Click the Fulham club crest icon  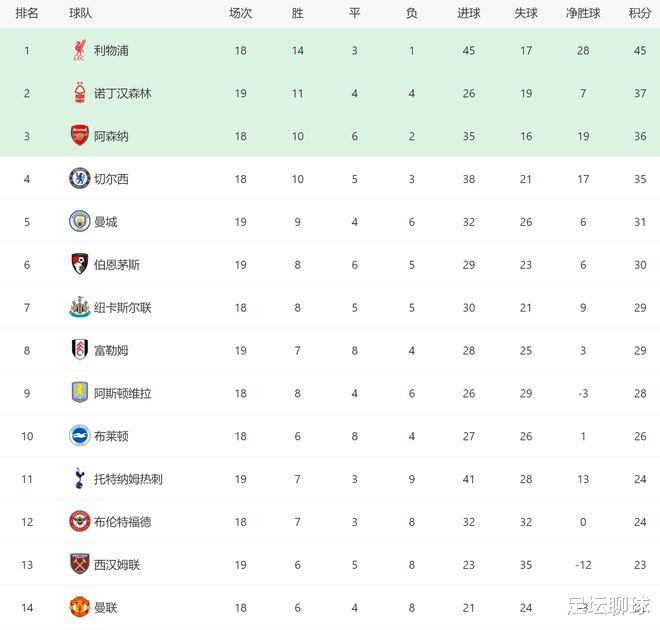pos(80,350)
